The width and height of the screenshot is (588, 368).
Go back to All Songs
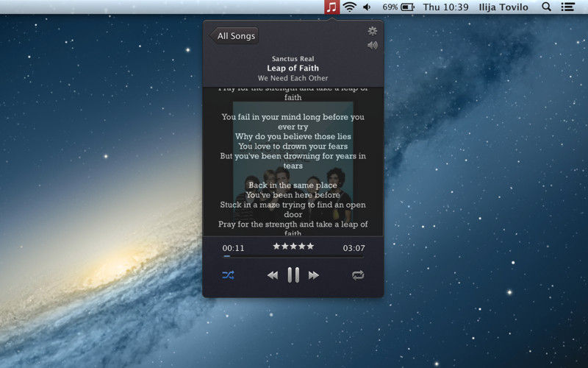click(x=234, y=35)
